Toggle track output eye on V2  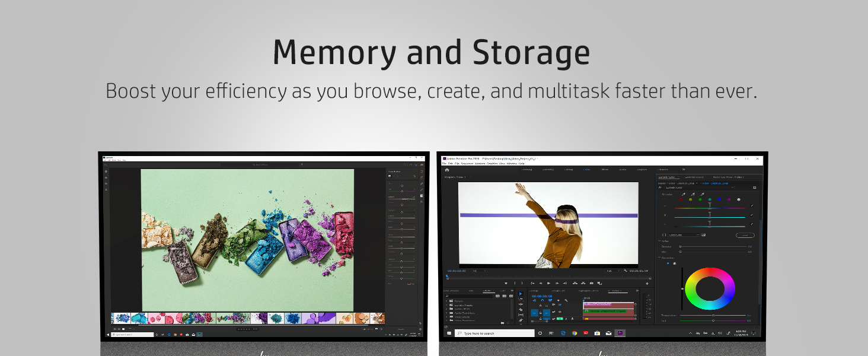click(560, 304)
